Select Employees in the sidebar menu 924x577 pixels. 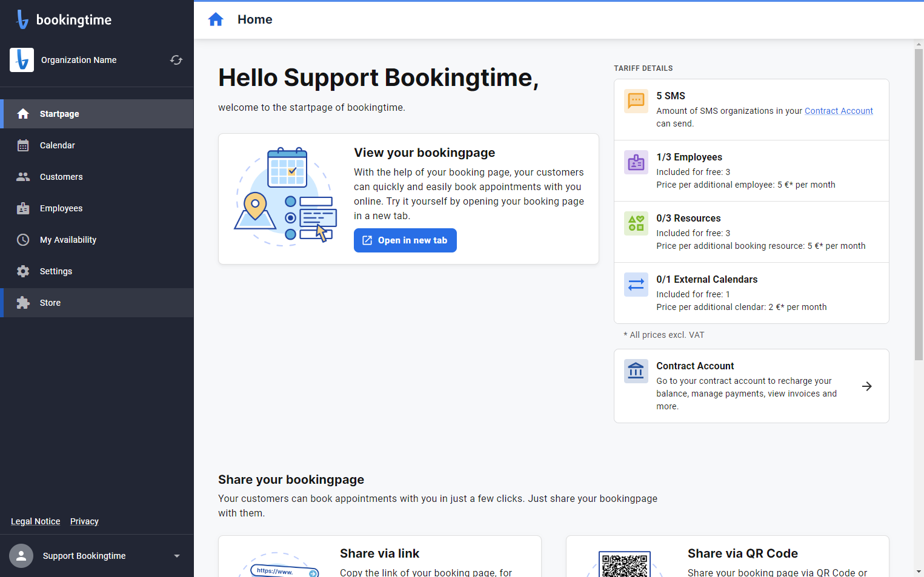[97, 208]
